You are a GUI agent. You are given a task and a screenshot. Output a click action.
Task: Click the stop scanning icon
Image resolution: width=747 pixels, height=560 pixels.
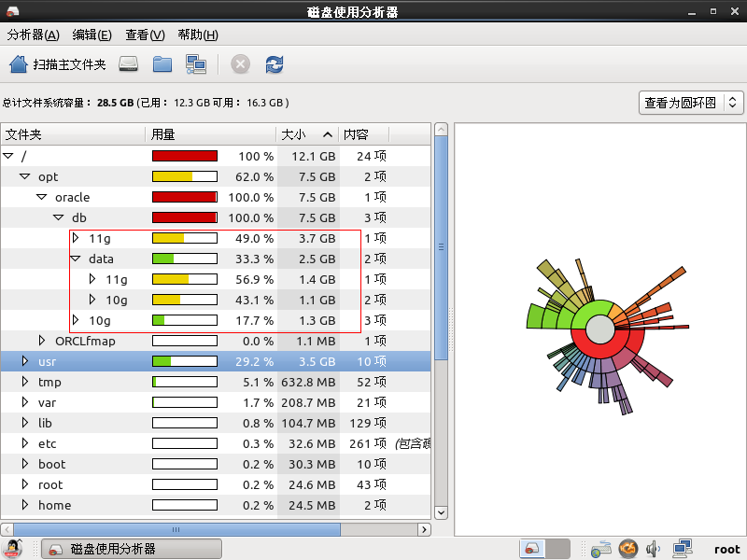tap(241, 64)
